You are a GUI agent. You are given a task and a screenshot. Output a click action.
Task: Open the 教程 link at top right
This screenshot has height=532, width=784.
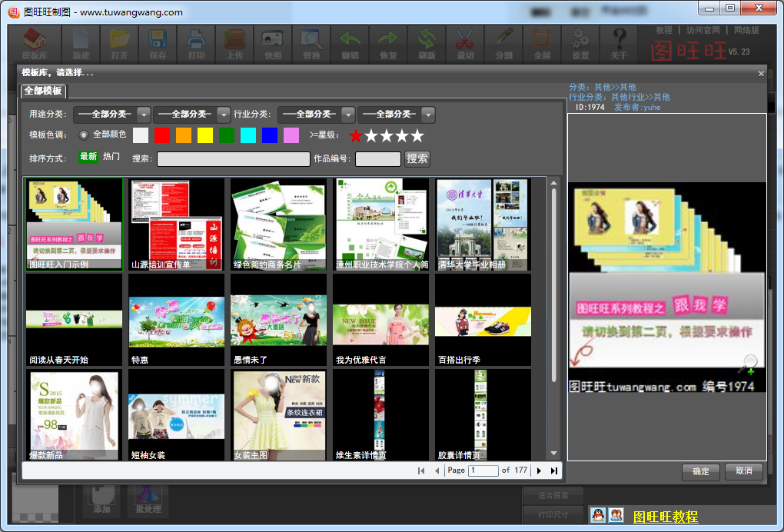(x=664, y=30)
